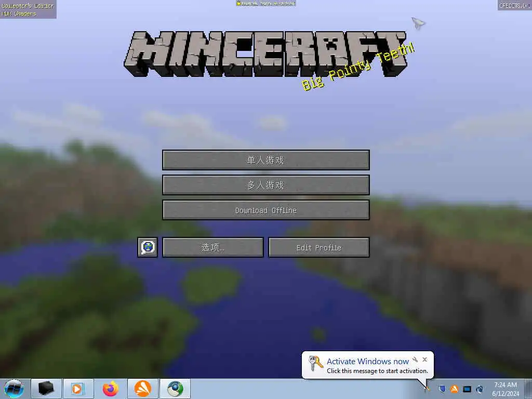Viewport: 532px width, 399px height.
Task: Open notification options wrench icon
Action: point(415,360)
